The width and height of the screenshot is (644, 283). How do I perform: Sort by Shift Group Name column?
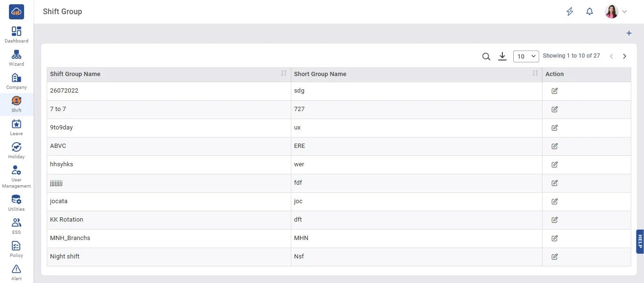pyautogui.click(x=283, y=73)
